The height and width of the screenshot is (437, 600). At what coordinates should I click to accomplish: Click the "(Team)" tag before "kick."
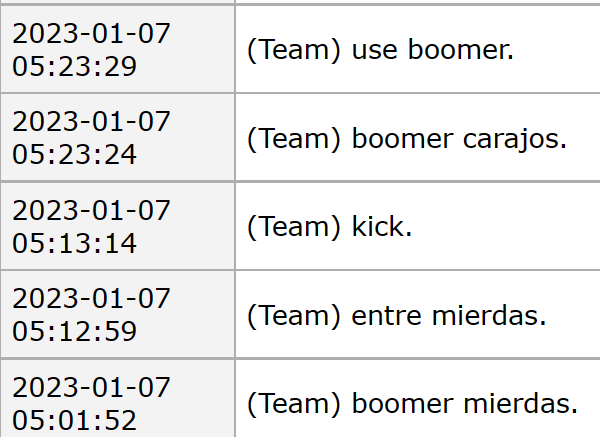coord(294,227)
